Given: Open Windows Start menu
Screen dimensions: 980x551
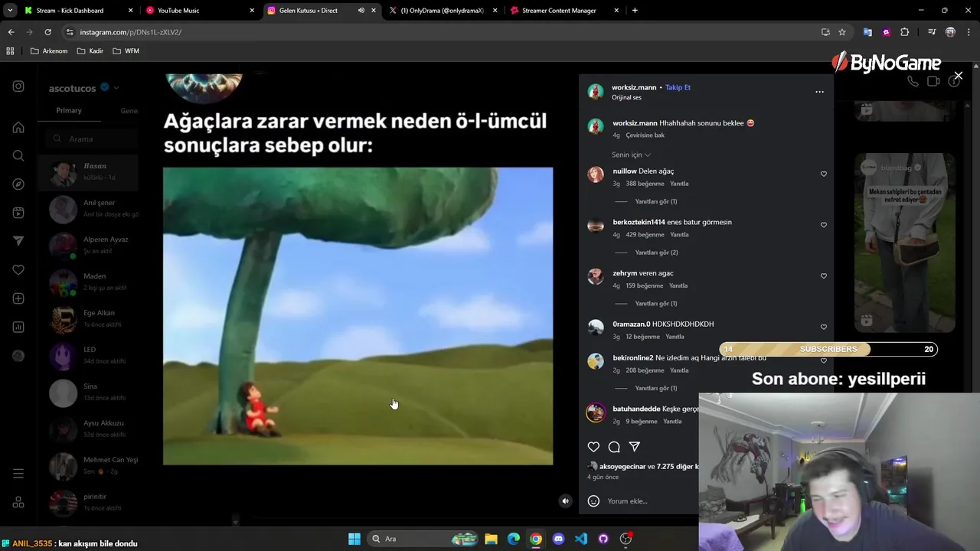Looking at the screenshot, I should pos(354,539).
